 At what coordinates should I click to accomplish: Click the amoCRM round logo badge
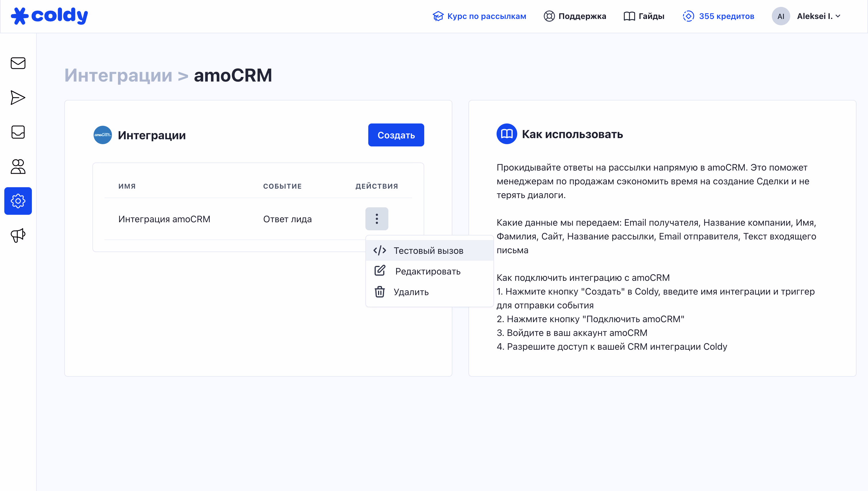pyautogui.click(x=102, y=135)
